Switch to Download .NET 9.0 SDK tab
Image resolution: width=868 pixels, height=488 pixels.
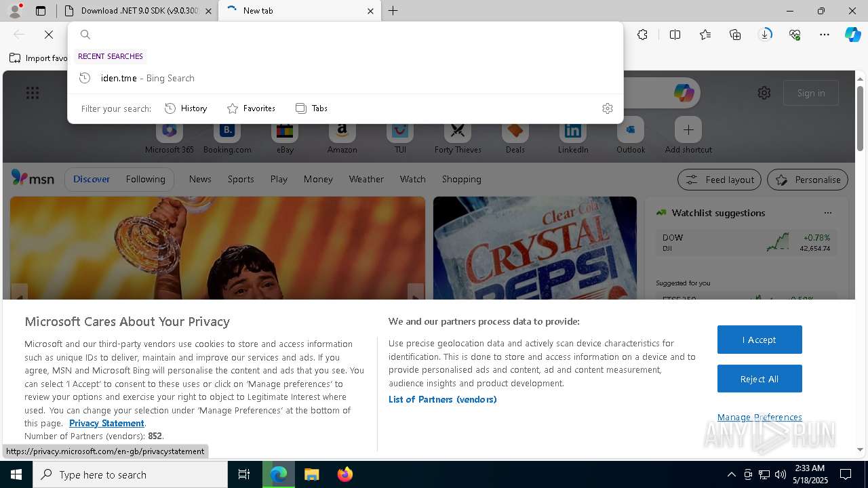[x=138, y=11]
